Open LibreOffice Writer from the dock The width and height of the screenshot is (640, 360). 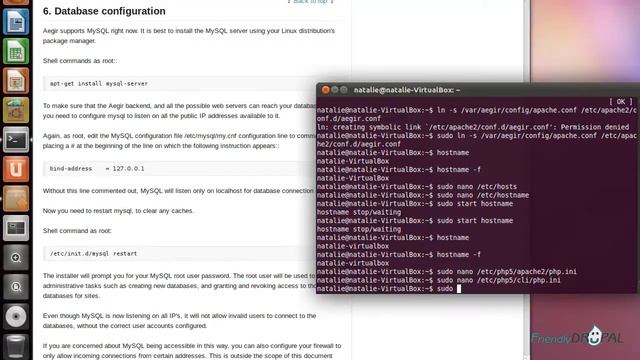click(16, 21)
